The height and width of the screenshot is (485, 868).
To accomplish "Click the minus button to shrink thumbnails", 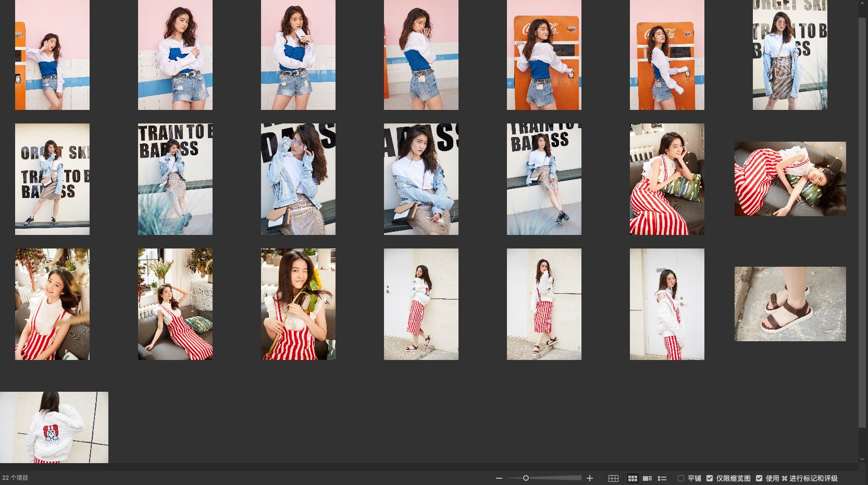I will (499, 478).
